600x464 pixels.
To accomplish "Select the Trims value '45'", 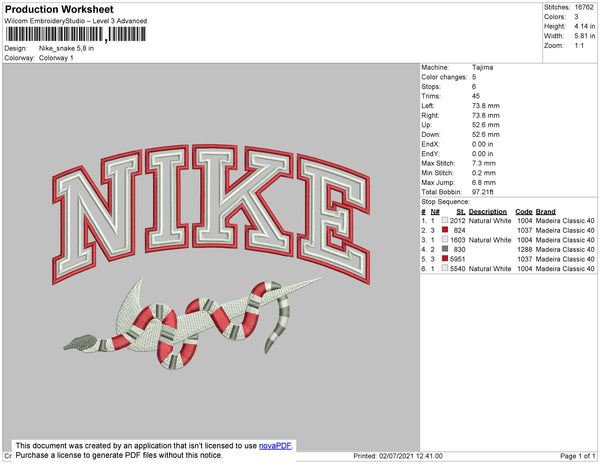I will click(476, 96).
